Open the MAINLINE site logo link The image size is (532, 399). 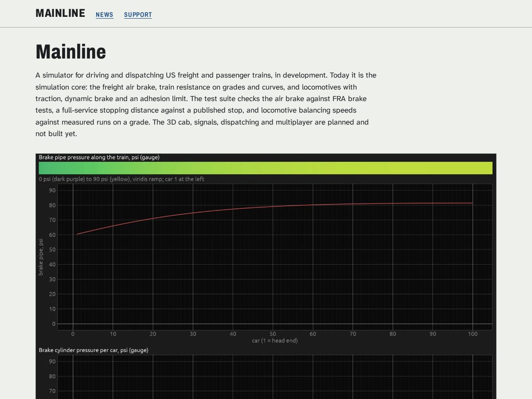pos(60,13)
